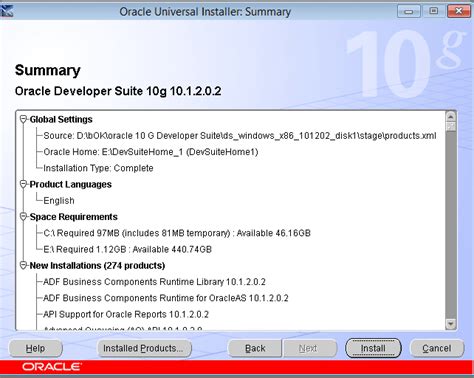Click the summary list scrollbar track
The height and width of the screenshot is (378, 474).
click(451, 225)
